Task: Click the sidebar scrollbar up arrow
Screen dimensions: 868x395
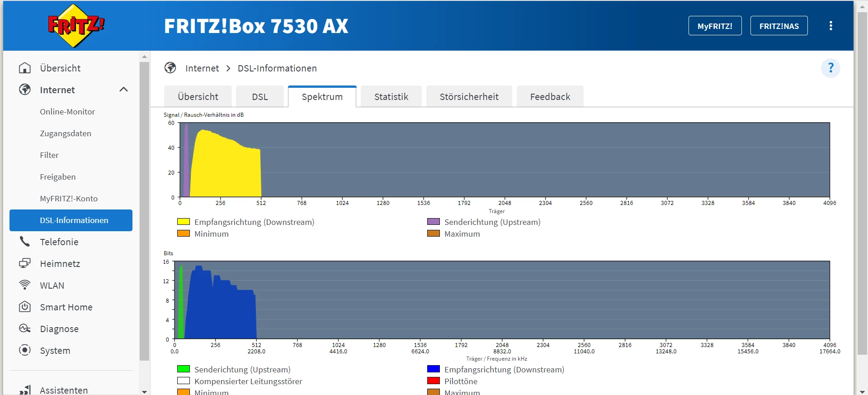Action: pos(145,57)
